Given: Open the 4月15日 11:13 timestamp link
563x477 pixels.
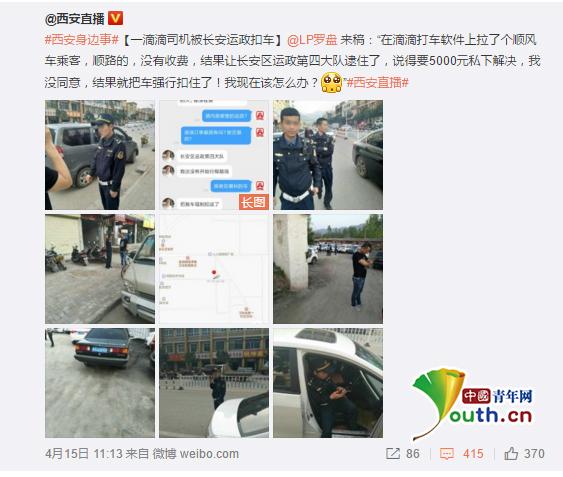Looking at the screenshot, I should (84, 454).
